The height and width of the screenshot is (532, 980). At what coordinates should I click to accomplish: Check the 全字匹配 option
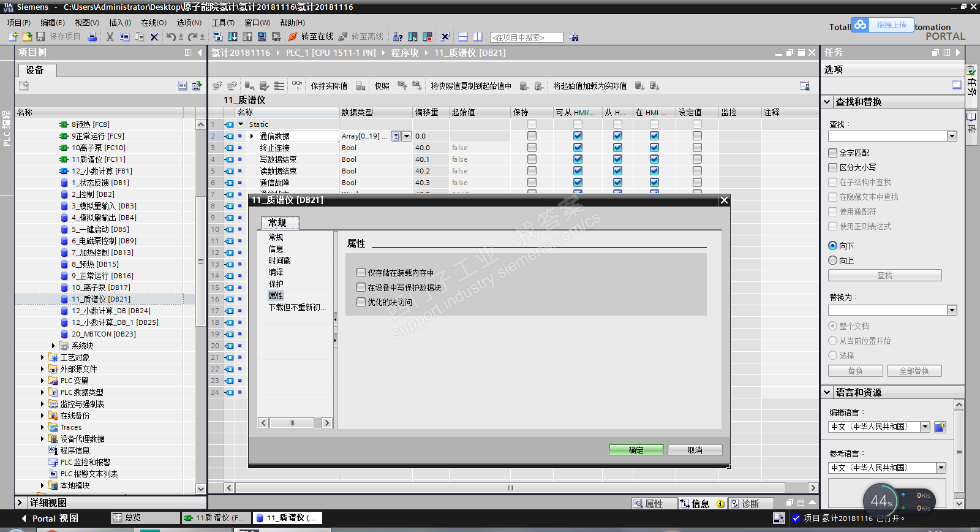tap(832, 153)
